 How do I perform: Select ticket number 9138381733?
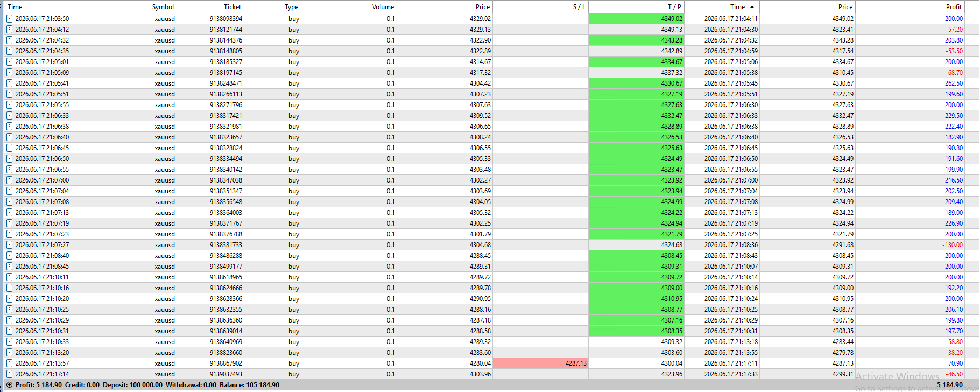point(226,245)
